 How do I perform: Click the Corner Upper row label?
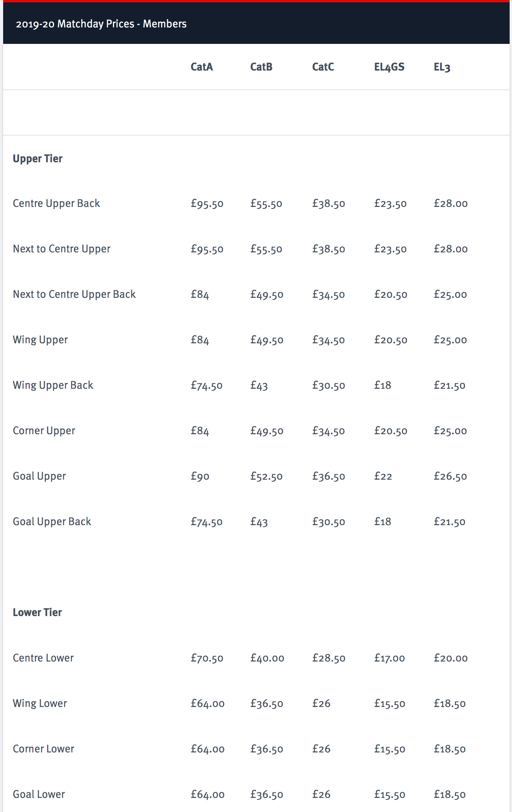coord(44,431)
